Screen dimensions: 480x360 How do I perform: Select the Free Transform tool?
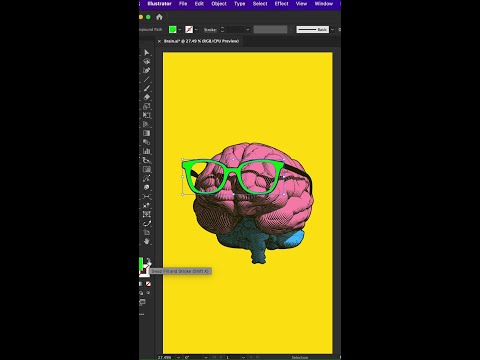point(147,115)
